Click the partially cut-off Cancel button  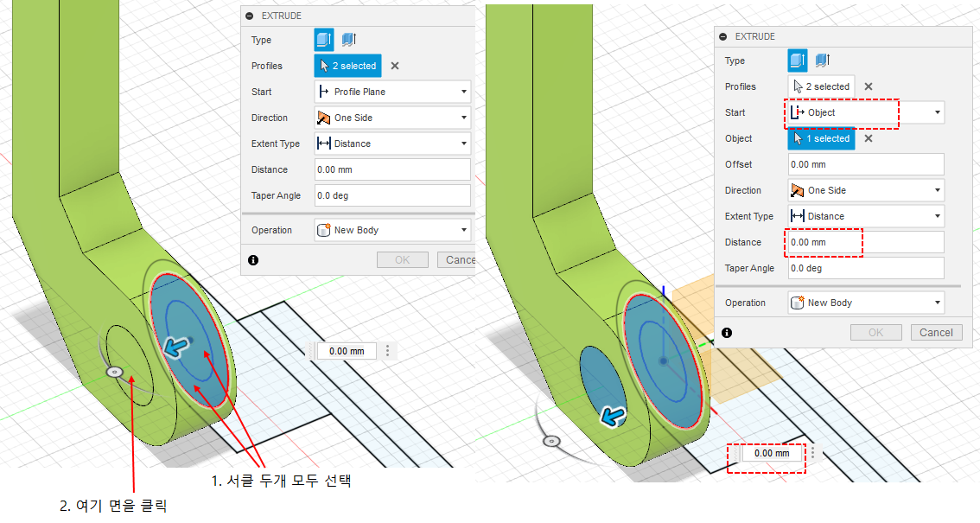[456, 260]
